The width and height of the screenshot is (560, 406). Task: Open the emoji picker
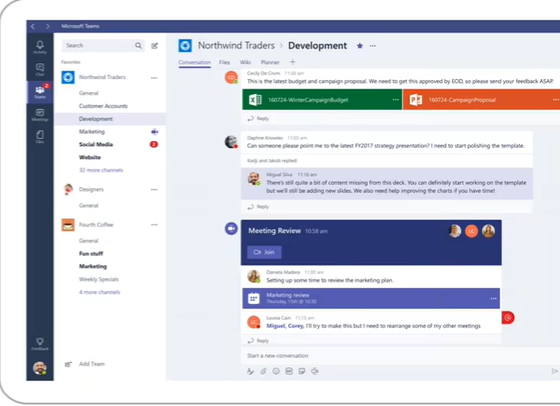point(276,371)
